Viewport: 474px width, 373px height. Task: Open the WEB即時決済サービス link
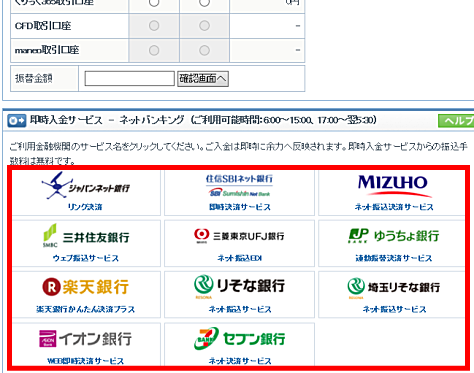[86, 361]
